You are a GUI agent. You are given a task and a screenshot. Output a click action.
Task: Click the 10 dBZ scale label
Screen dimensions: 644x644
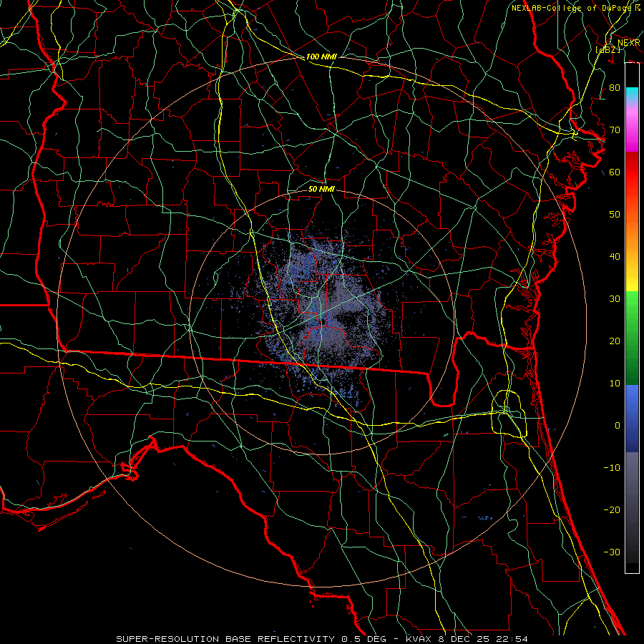pos(615,384)
